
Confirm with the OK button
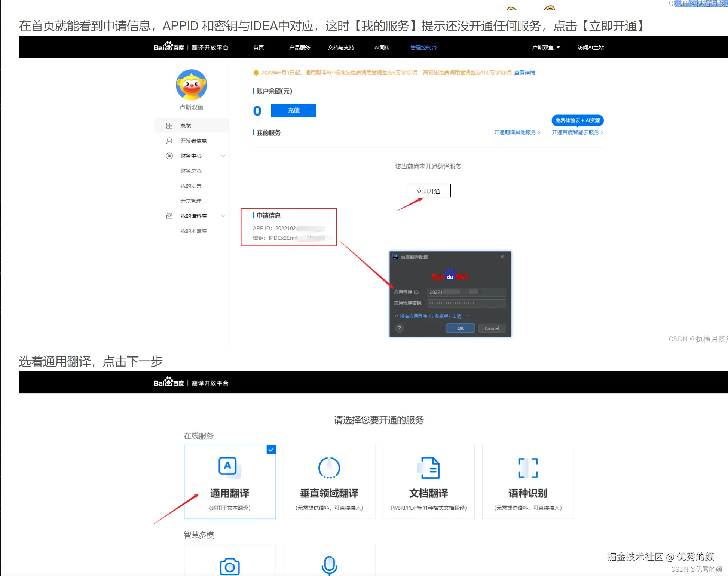pos(461,328)
